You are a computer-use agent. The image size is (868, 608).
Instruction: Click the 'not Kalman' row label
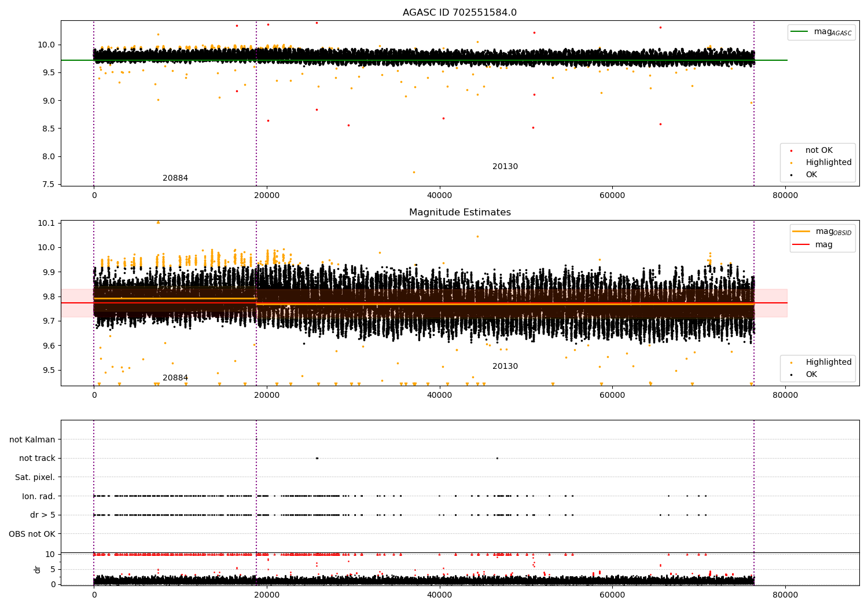(32, 440)
